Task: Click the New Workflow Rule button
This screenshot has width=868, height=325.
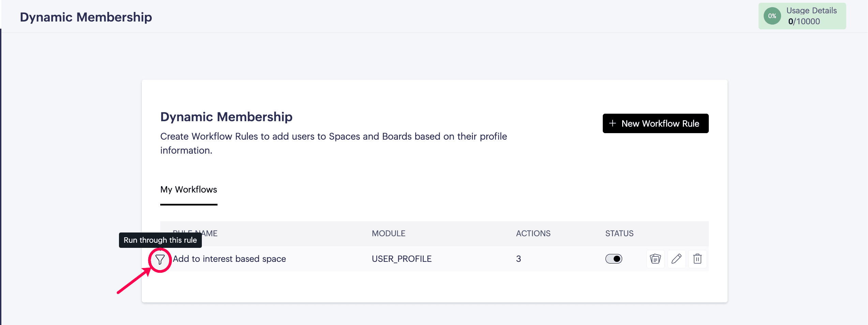Action: [x=655, y=124]
